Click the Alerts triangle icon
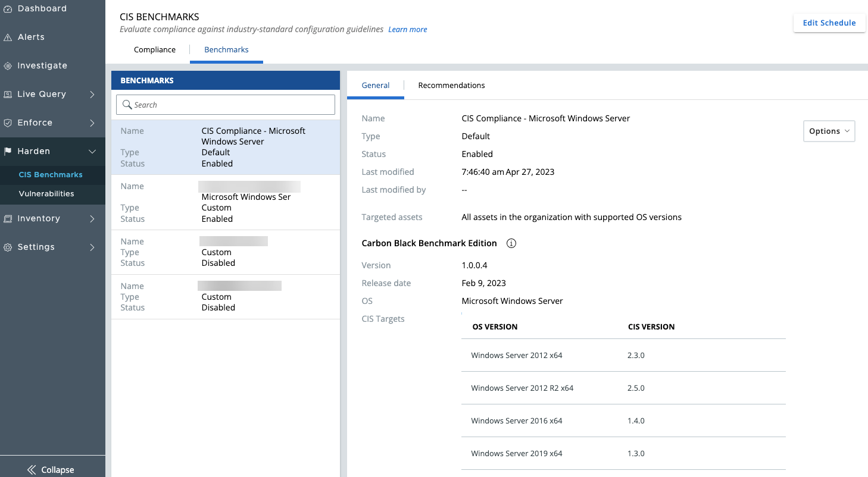Viewport: 868px width, 477px height. (x=8, y=37)
